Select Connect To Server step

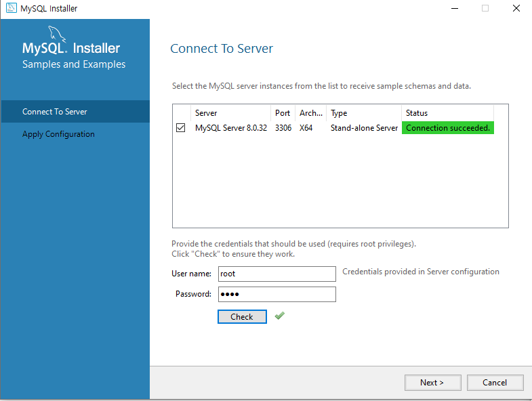pyautogui.click(x=75, y=112)
